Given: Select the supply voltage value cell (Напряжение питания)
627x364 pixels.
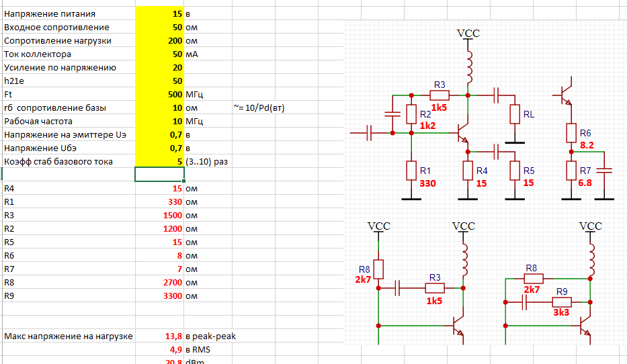Looking at the screenshot, I should pyautogui.click(x=159, y=13).
